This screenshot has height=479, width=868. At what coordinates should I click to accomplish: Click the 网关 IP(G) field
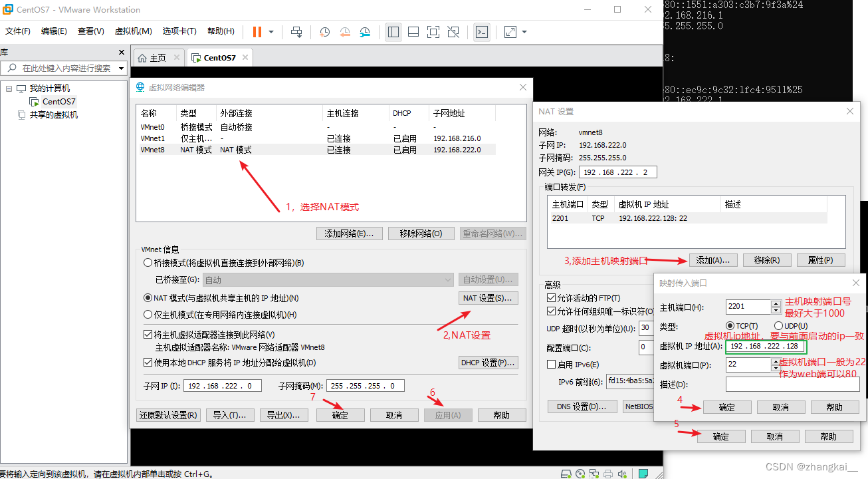click(618, 172)
